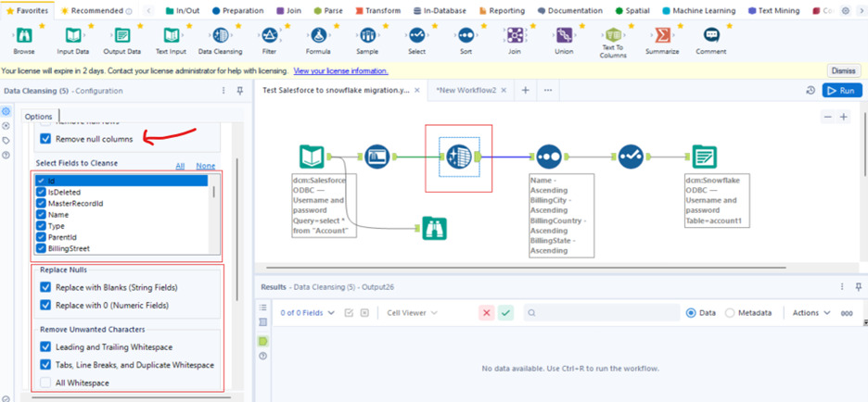The height and width of the screenshot is (402, 868).
Task: Open the Actions dropdown in Results
Action: [811, 313]
